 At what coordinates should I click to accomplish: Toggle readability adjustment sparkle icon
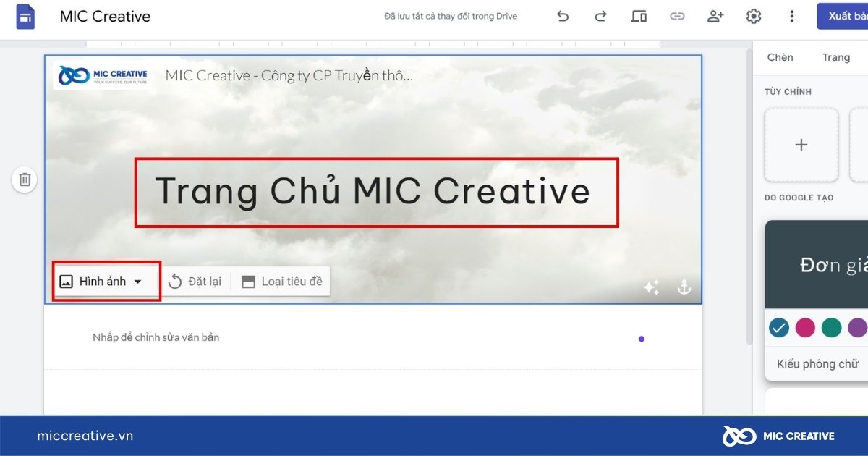(651, 288)
